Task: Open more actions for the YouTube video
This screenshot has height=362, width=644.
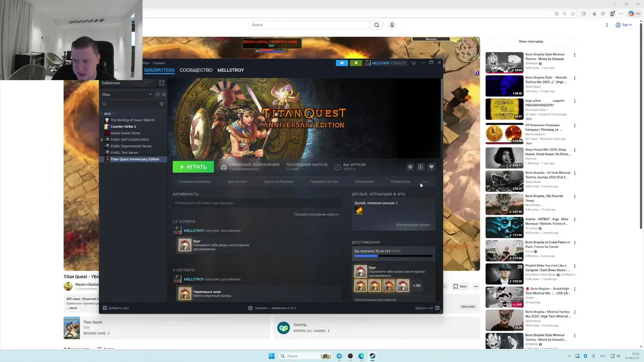Action: pos(475,286)
